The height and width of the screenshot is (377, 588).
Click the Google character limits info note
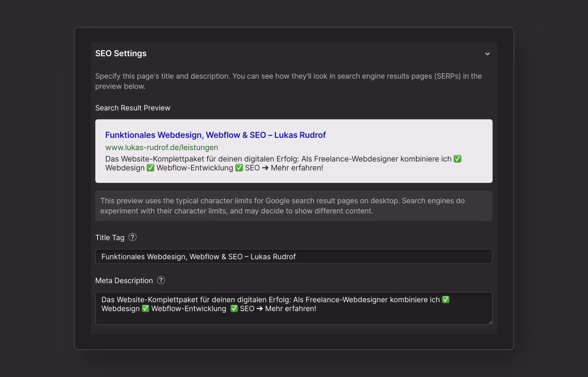(294, 206)
